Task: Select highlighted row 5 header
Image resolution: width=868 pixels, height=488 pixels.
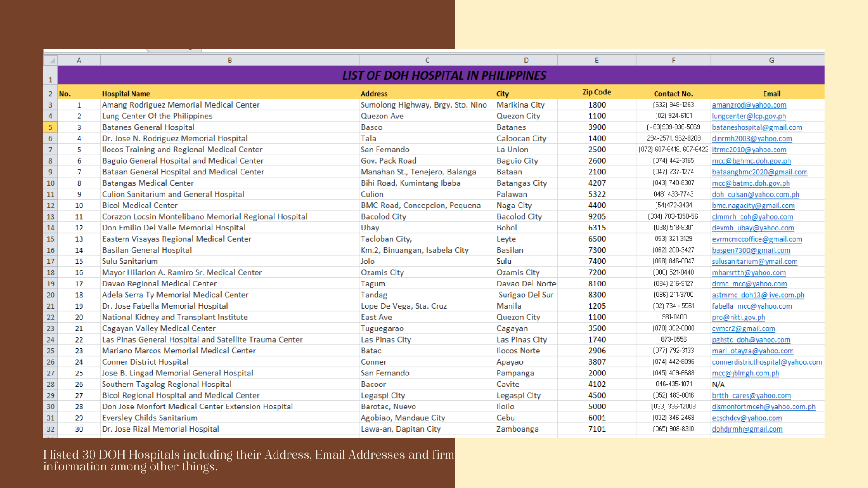Action: pos(50,127)
